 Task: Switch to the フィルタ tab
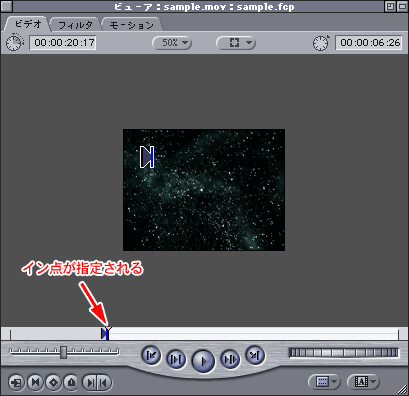(x=75, y=25)
